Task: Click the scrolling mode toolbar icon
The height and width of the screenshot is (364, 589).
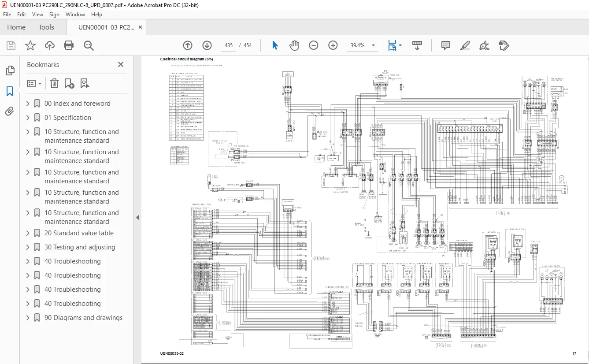Action: [x=417, y=45]
